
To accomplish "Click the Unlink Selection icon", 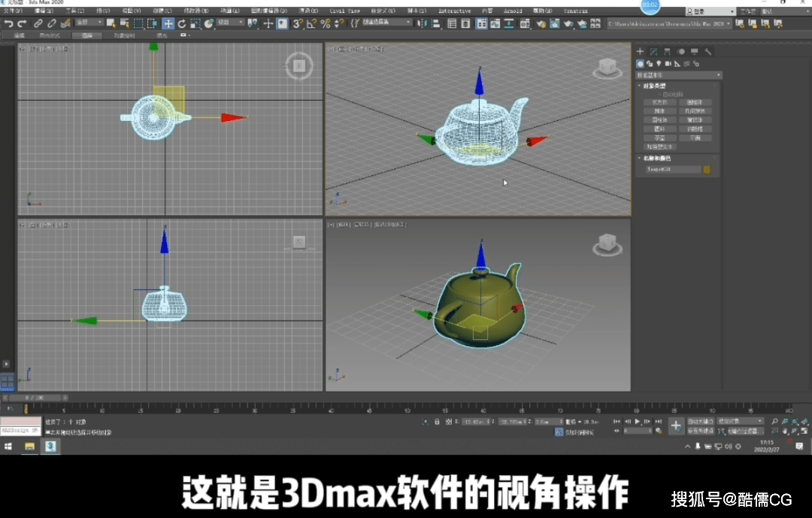I will click(51, 23).
